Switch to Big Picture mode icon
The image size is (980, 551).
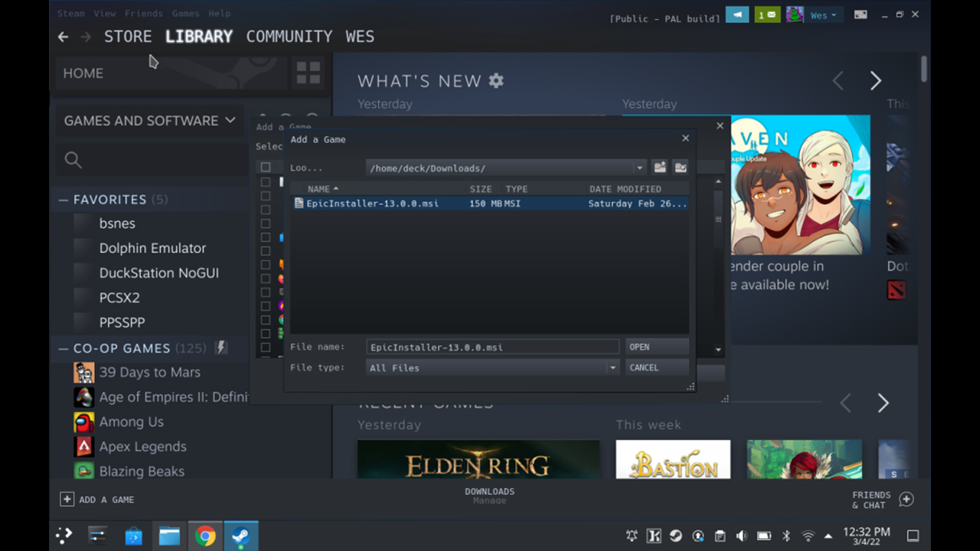pyautogui.click(x=861, y=15)
